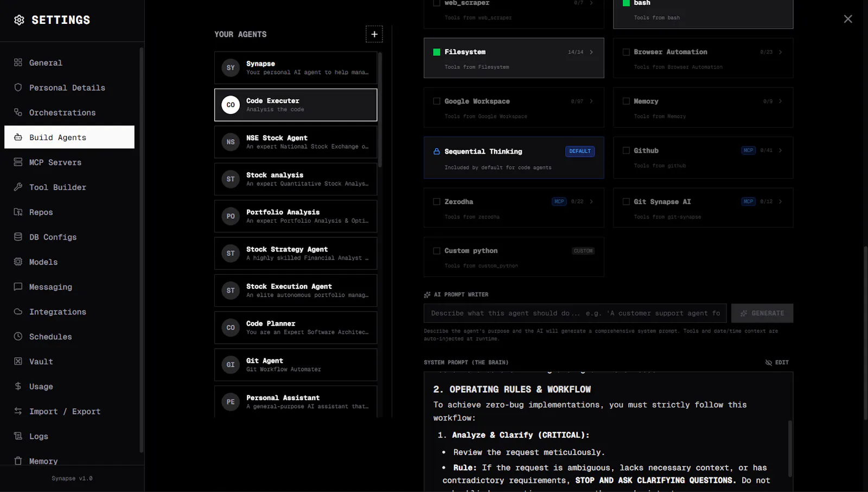Enable the Git Synapse AI checkbox
Viewport: 868px width, 492px height.
[x=626, y=201]
